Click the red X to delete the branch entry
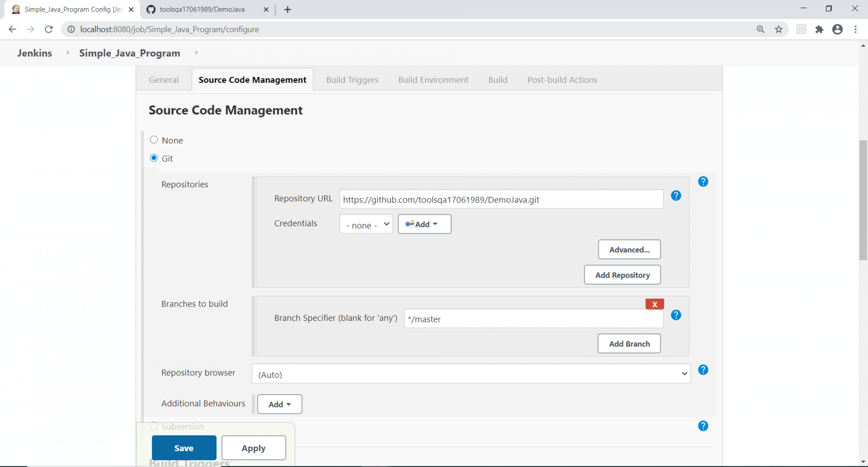Image resolution: width=868 pixels, height=467 pixels. pyautogui.click(x=654, y=304)
